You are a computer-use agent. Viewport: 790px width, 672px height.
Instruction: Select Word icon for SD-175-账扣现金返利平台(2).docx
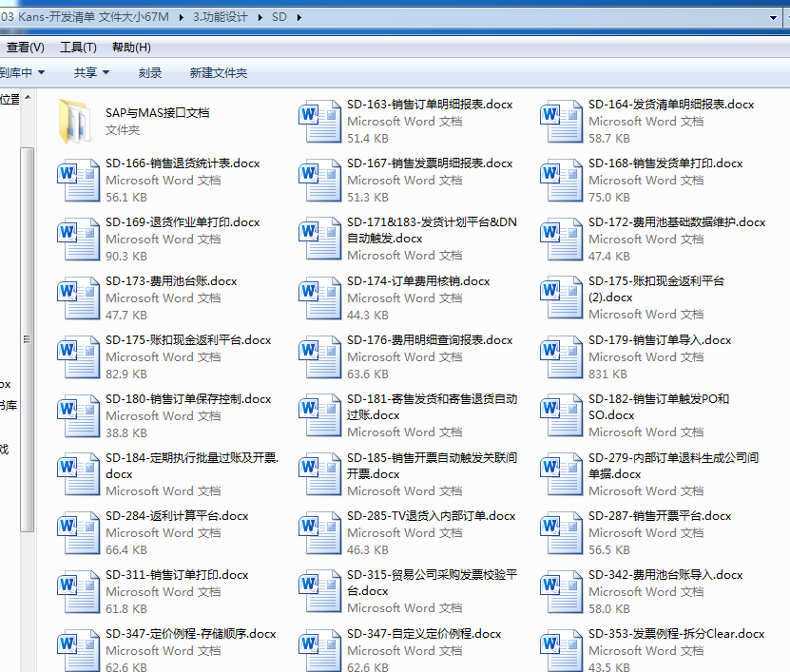pyautogui.click(x=561, y=298)
